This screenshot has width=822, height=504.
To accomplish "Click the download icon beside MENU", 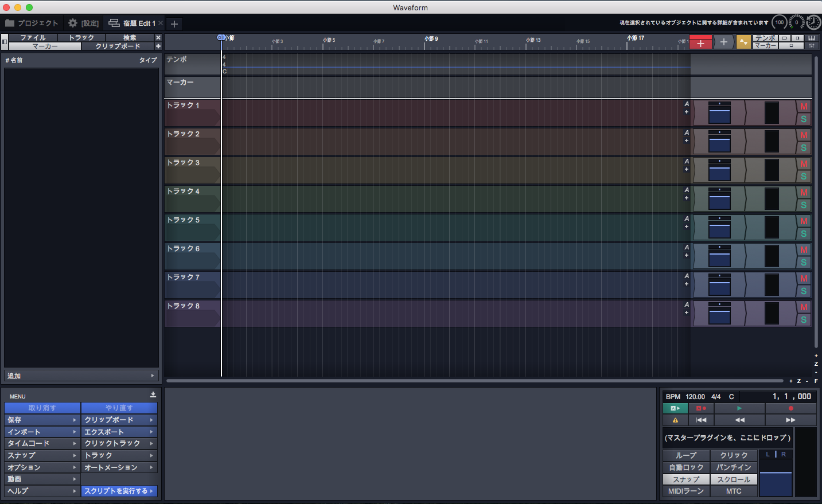I will (153, 394).
